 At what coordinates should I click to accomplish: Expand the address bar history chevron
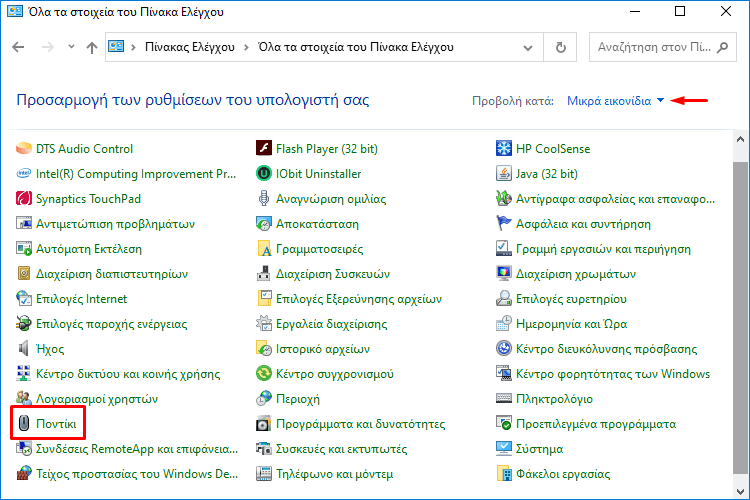coord(528,47)
